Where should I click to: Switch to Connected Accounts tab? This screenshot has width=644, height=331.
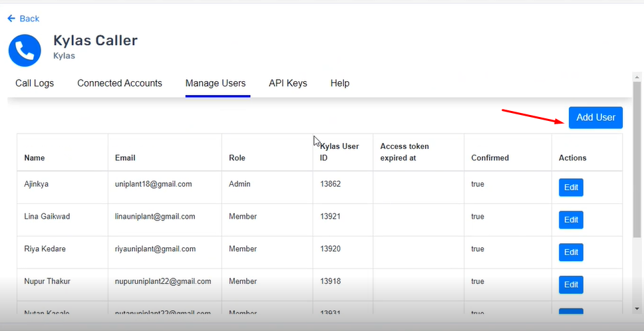pos(120,83)
